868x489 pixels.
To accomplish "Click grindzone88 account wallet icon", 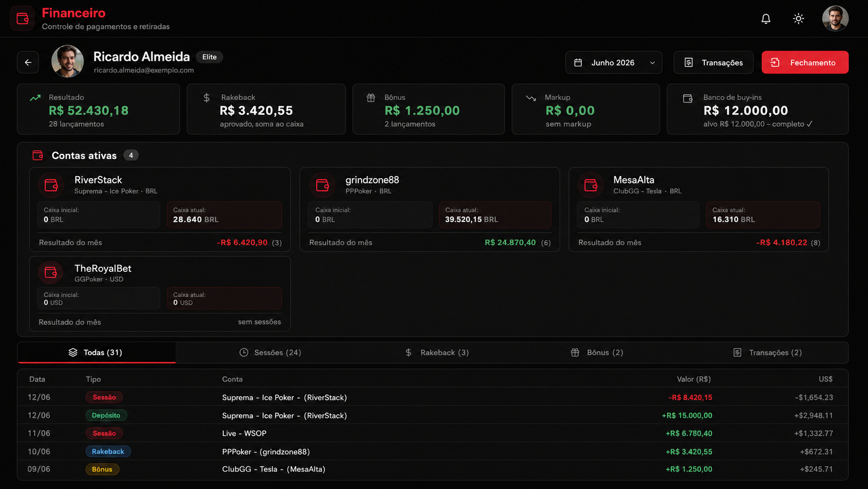I will 322,185.
